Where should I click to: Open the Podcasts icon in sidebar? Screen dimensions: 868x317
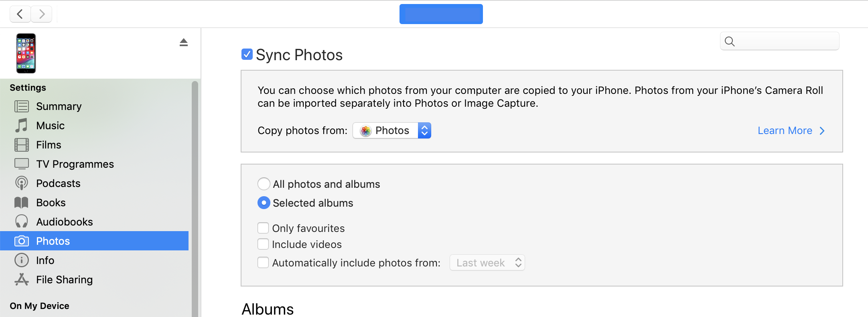coord(22,183)
